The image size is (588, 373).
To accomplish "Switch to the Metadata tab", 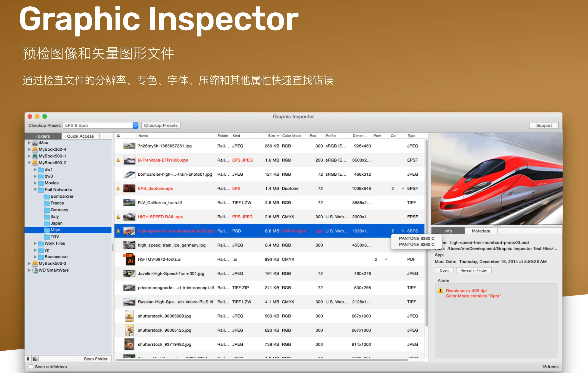I will click(x=481, y=231).
